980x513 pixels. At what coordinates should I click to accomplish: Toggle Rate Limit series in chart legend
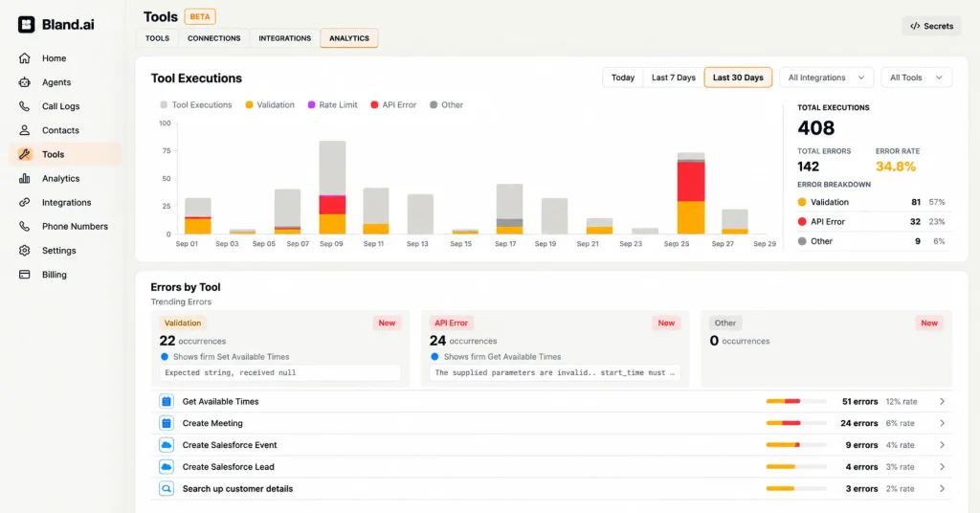[332, 105]
